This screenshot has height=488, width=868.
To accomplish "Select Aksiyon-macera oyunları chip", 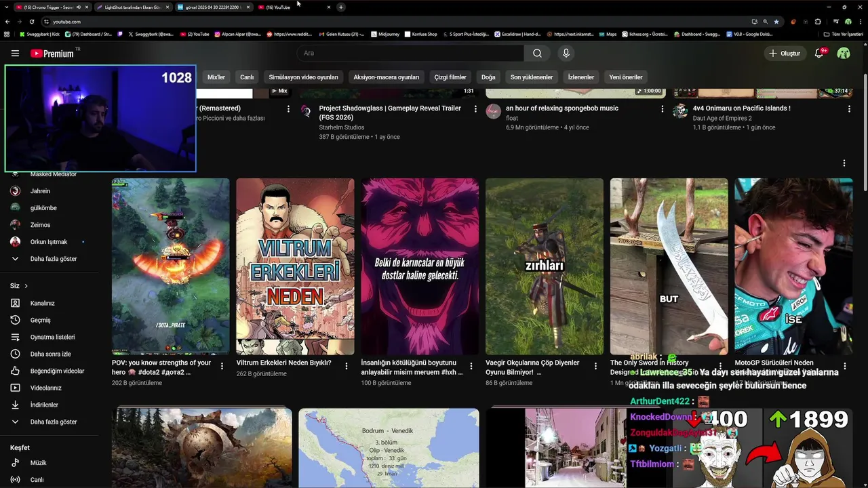I will pos(387,77).
